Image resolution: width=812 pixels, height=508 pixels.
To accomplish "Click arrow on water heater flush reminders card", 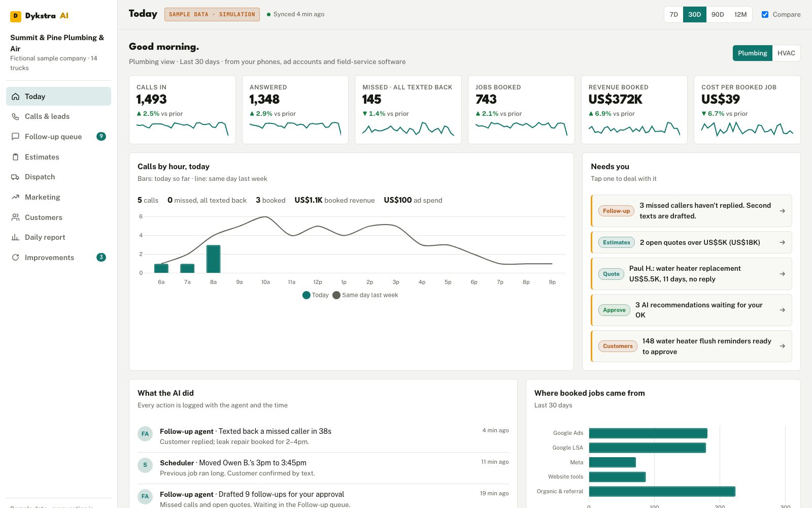I will coord(782,346).
